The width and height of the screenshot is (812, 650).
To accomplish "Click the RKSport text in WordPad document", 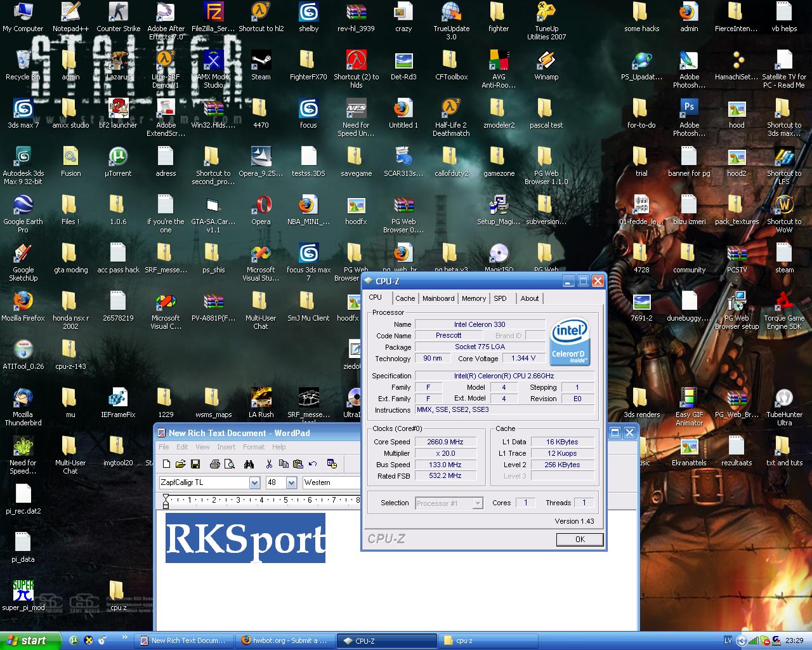I will tap(246, 538).
